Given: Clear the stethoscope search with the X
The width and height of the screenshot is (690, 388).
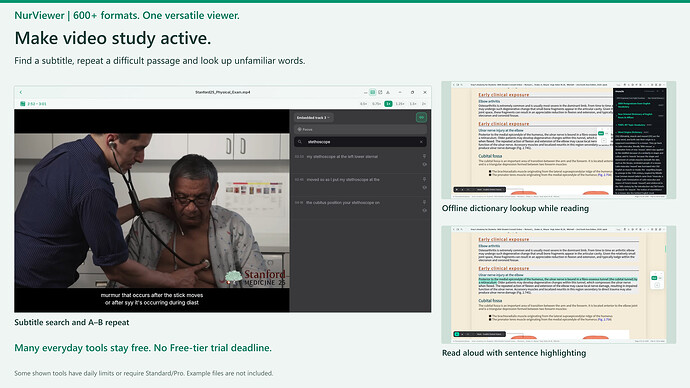Looking at the screenshot, I should click(x=421, y=142).
